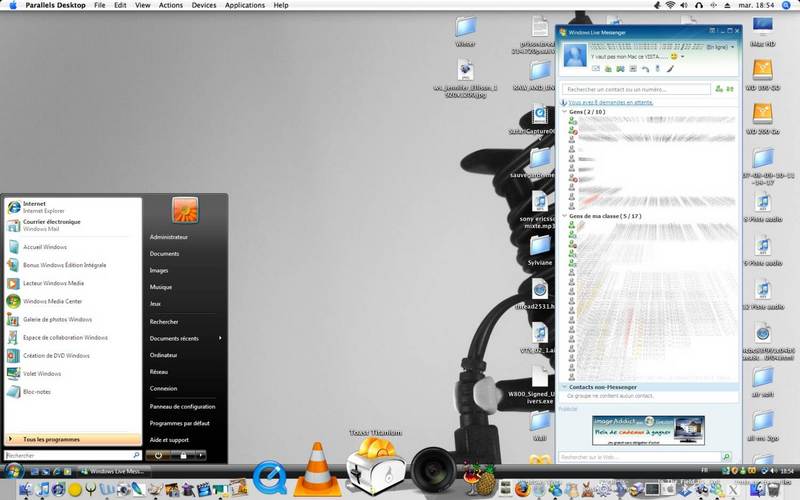Click the Start menu power button
Viewport: 800px width, 500px height.
pyautogui.click(x=158, y=455)
